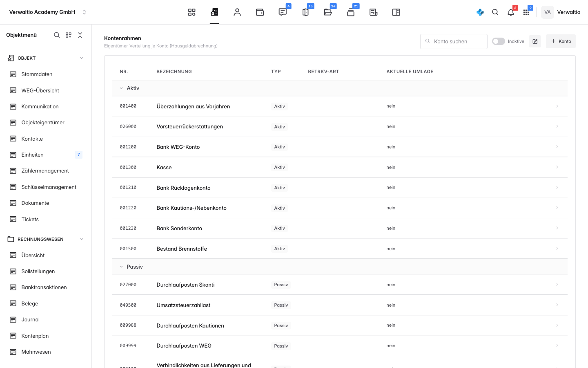Open the Überzahlungen aus Vorjahren row chevron

[x=557, y=106]
